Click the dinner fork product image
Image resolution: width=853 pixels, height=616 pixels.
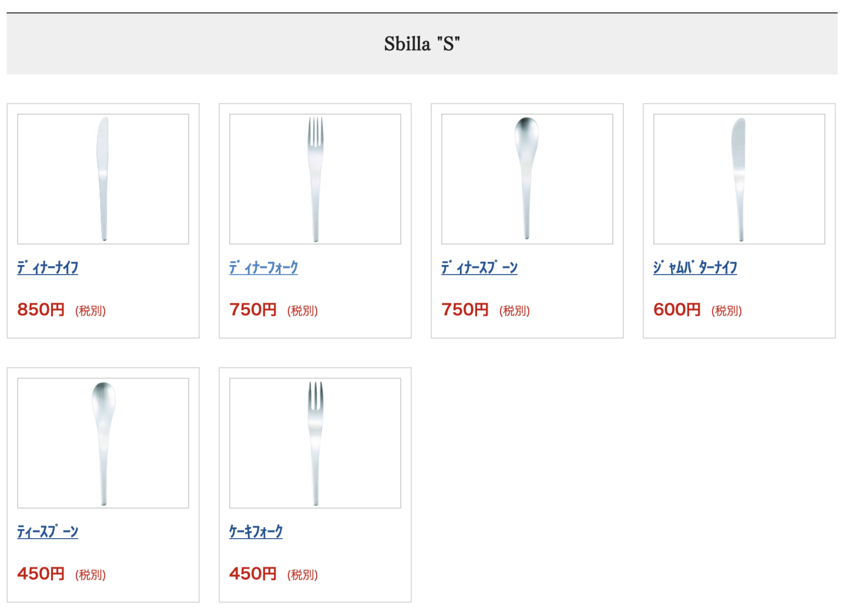click(315, 179)
